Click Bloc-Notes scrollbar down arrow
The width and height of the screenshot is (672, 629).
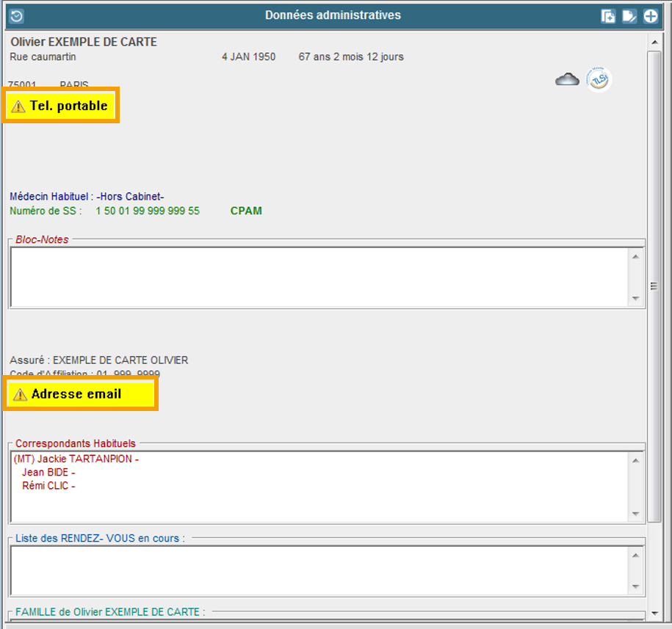tap(635, 299)
